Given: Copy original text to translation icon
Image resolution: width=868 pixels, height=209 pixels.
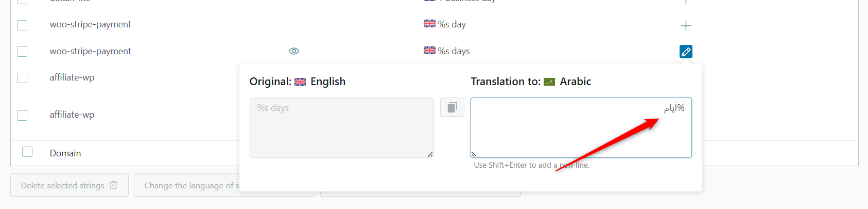Looking at the screenshot, I should click(x=452, y=107).
